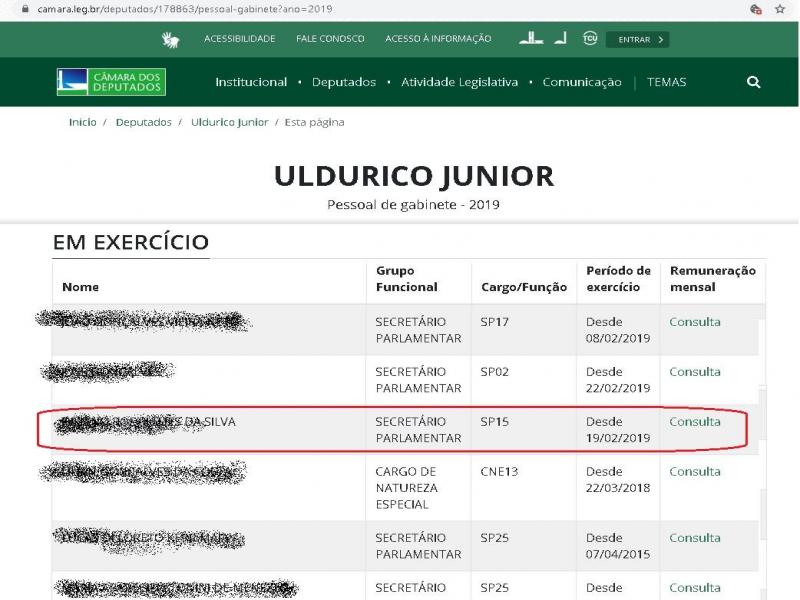
Task: Open the Acessibilidade link
Action: click(x=239, y=39)
